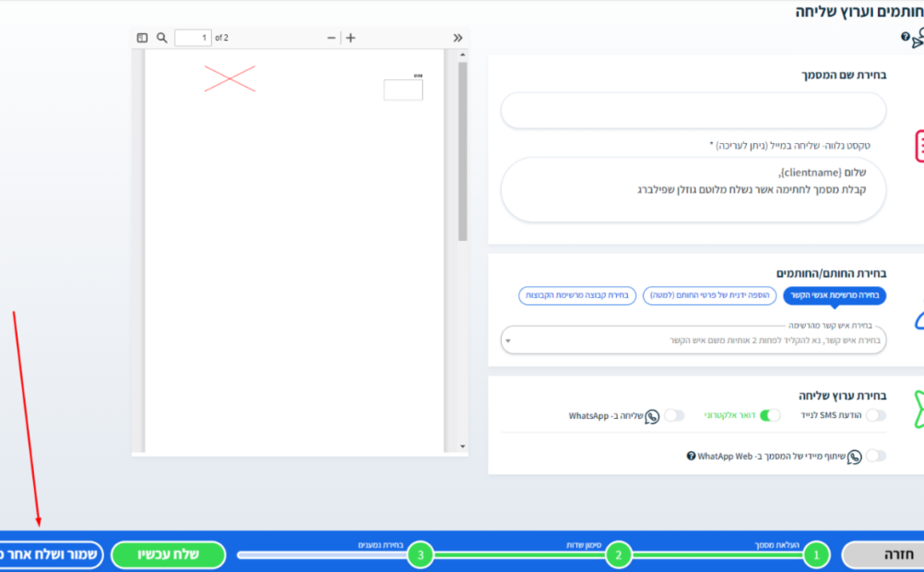Enable immediate WhatApp Web sharing toggle

point(875,456)
